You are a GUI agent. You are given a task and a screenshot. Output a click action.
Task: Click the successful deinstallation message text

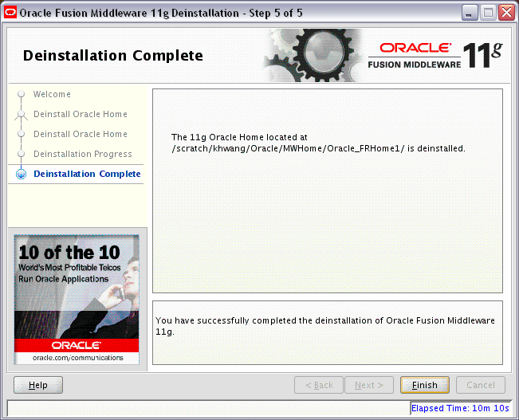click(x=325, y=326)
